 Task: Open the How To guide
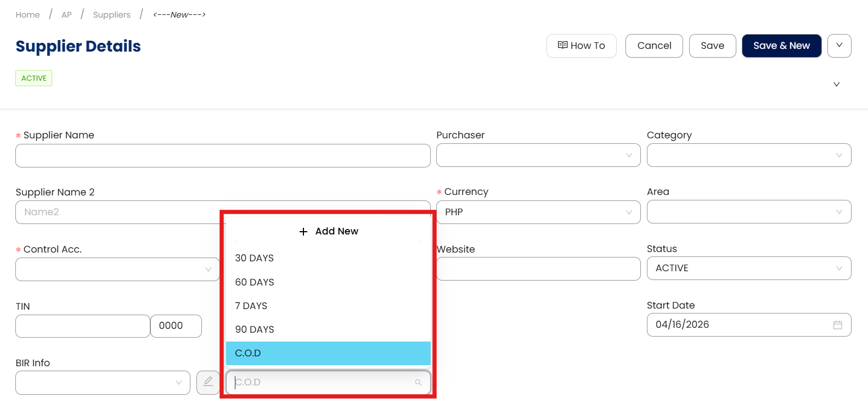click(581, 46)
